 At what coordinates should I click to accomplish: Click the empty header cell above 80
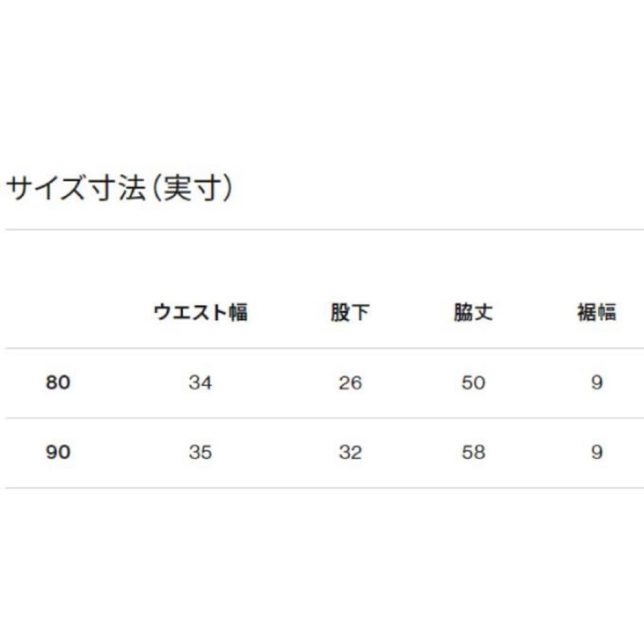pos(58,312)
